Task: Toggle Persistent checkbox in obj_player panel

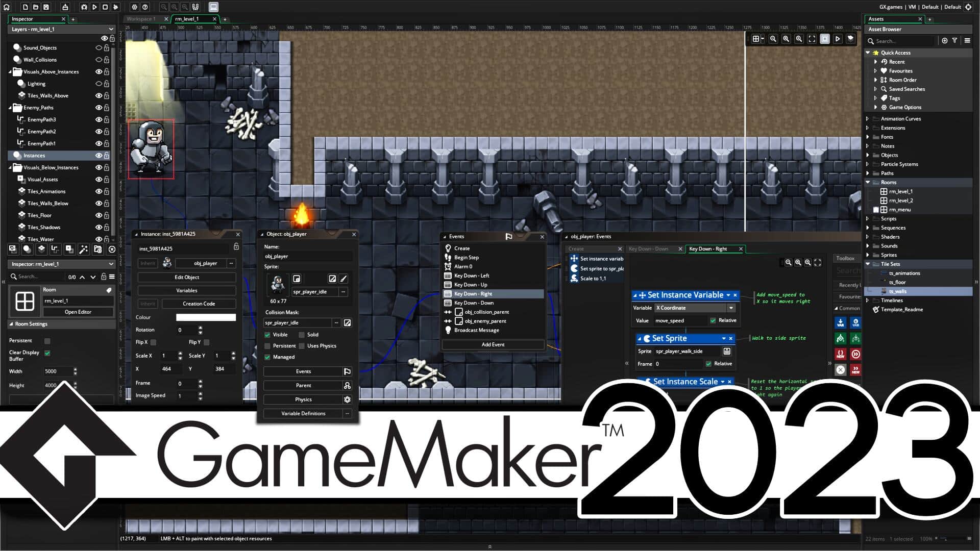Action: click(267, 345)
